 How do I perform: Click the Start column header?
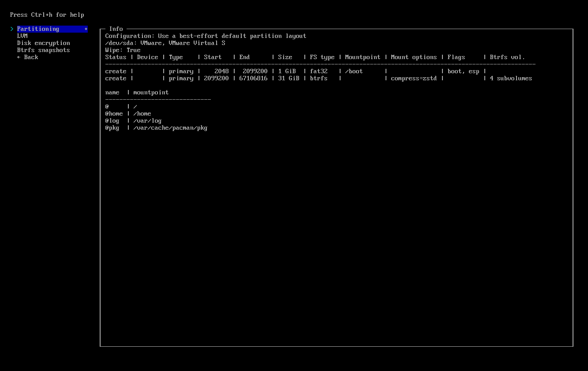[213, 57]
